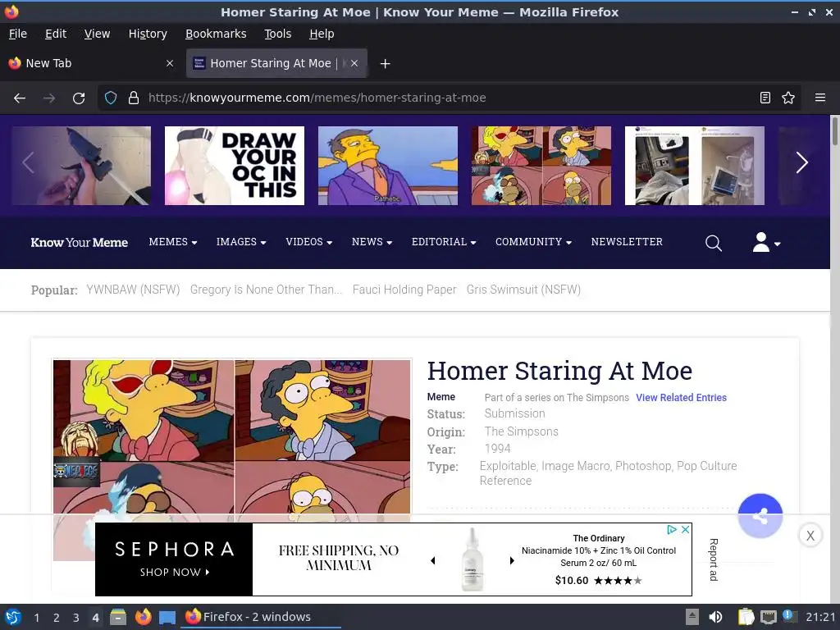Open the clipboard manager tray icon
Screen dimensions: 840x630
pyautogui.click(x=745, y=617)
